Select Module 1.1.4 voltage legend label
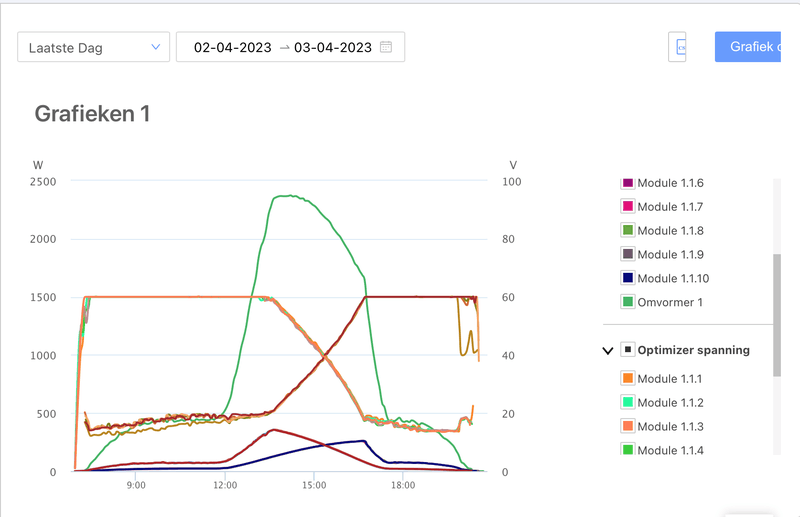Viewport: 800px width, 517px height. pyautogui.click(x=670, y=451)
